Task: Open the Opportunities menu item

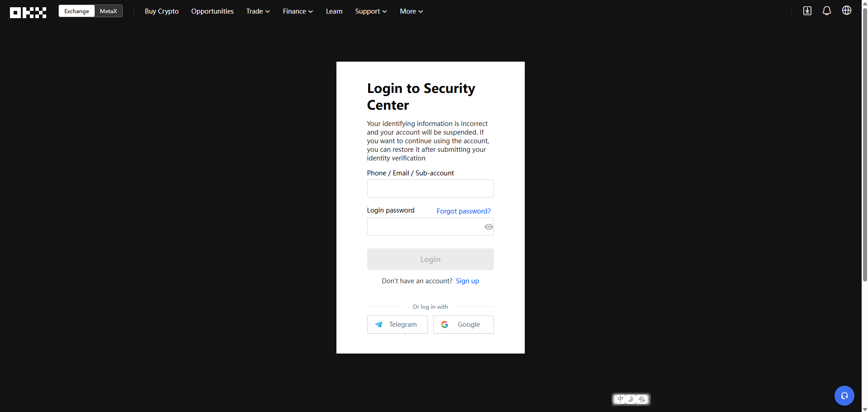Action: [x=212, y=11]
